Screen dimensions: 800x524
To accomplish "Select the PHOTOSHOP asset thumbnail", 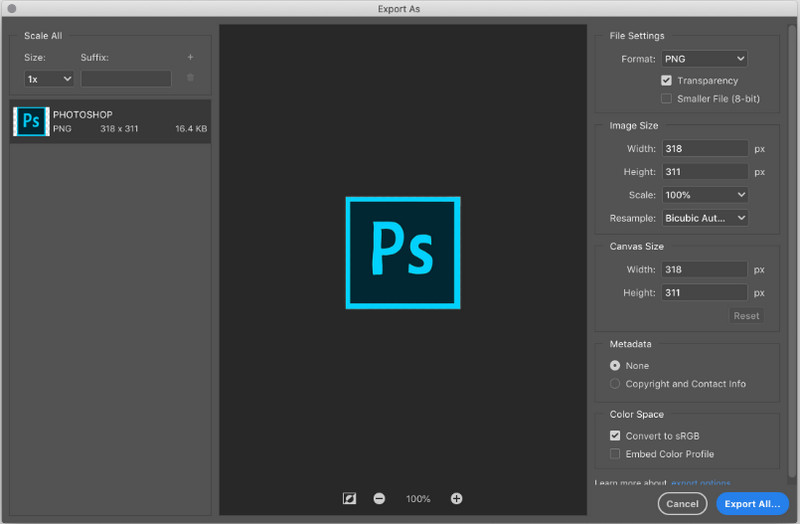I will 31,121.
